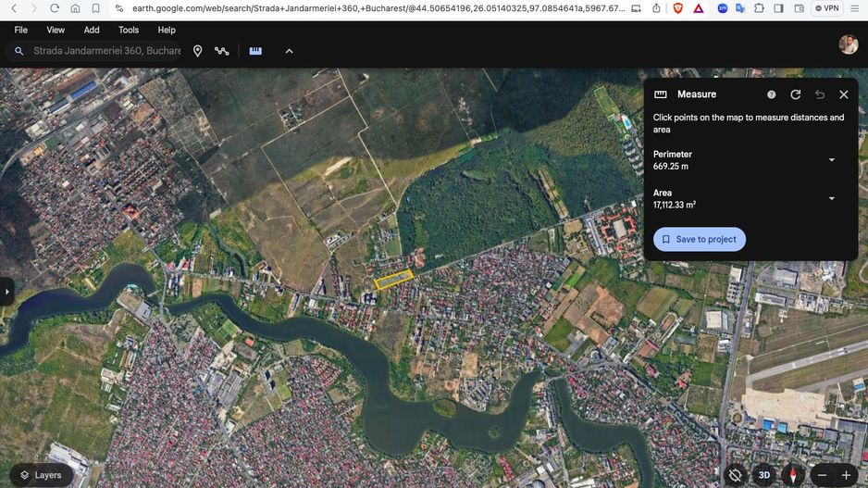Toggle the 3D view mode

point(763,475)
